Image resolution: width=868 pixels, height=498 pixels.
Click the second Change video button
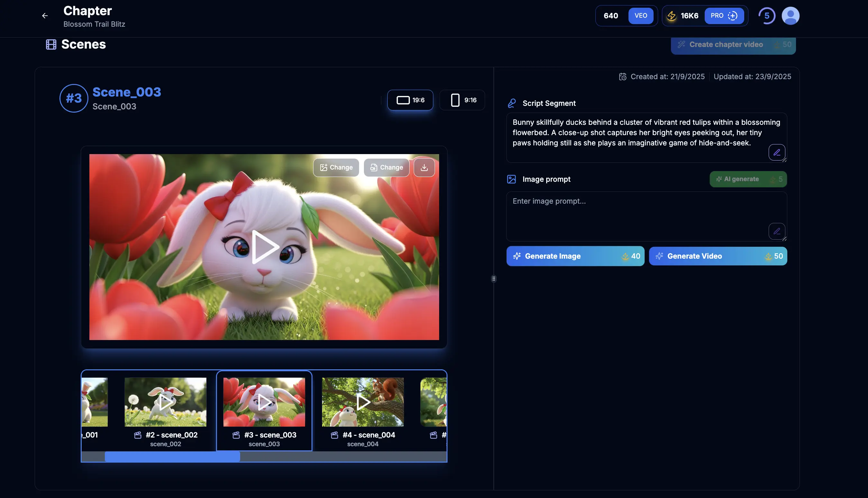(x=386, y=168)
